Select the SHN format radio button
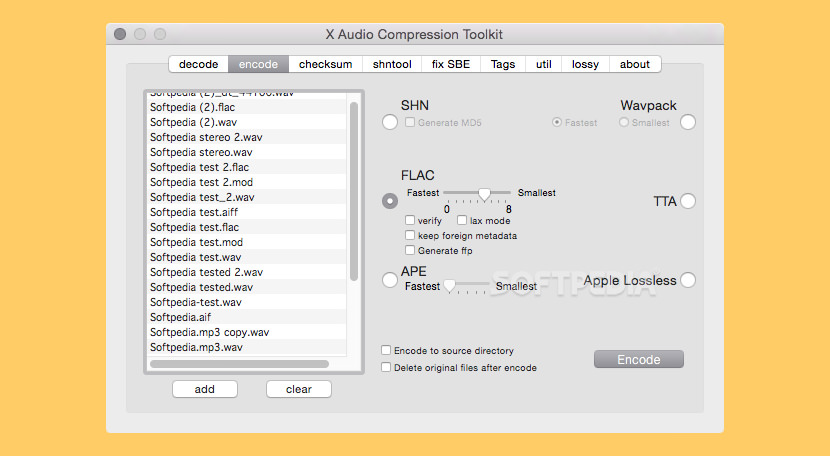Image resolution: width=830 pixels, height=456 pixels. pyautogui.click(x=390, y=122)
